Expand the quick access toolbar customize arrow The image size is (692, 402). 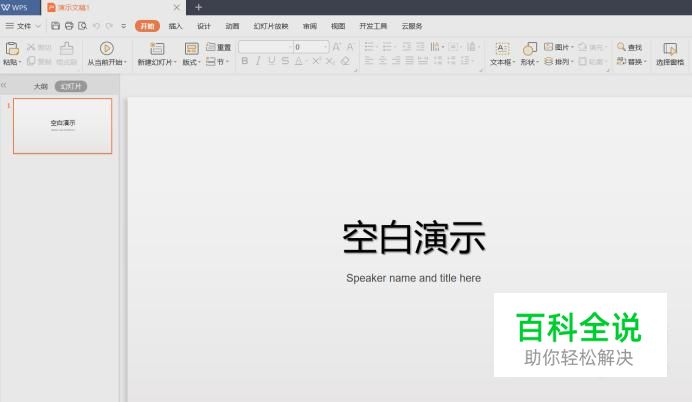point(124,26)
